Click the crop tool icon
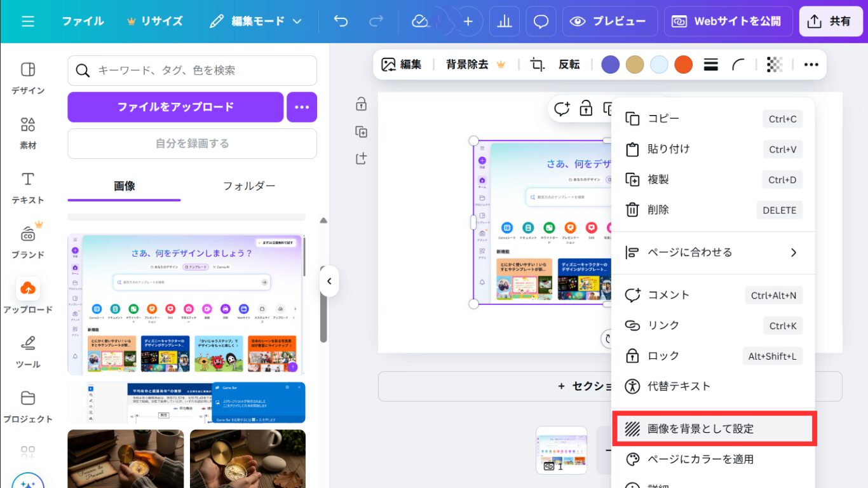The height and width of the screenshot is (488, 868). click(538, 64)
